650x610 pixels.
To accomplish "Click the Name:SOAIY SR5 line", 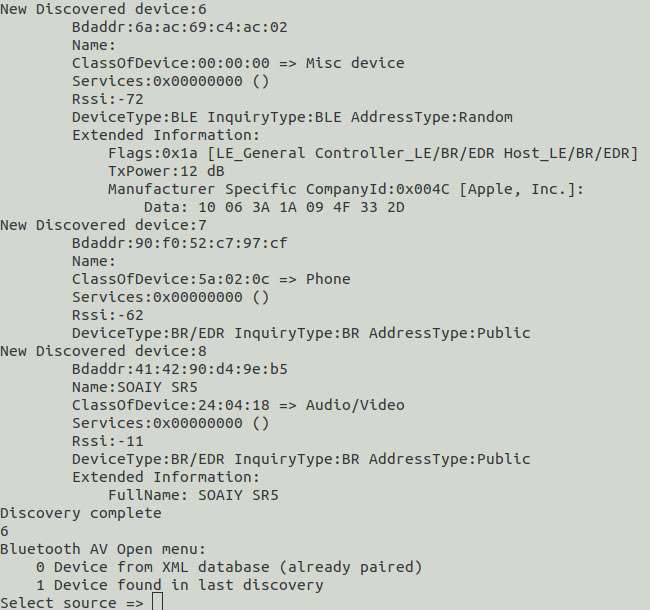I will (x=135, y=387).
